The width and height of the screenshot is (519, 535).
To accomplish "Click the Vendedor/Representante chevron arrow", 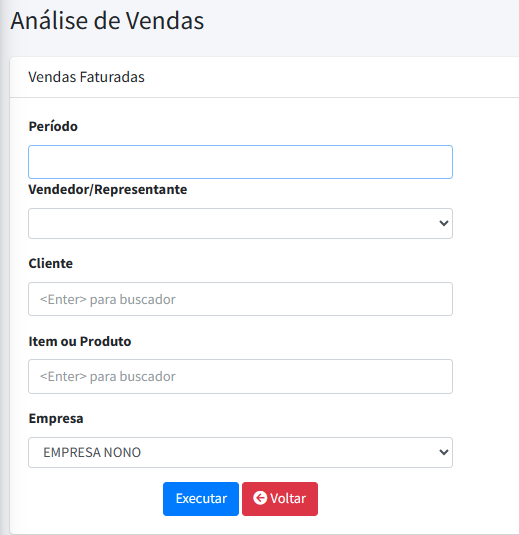I will click(444, 223).
